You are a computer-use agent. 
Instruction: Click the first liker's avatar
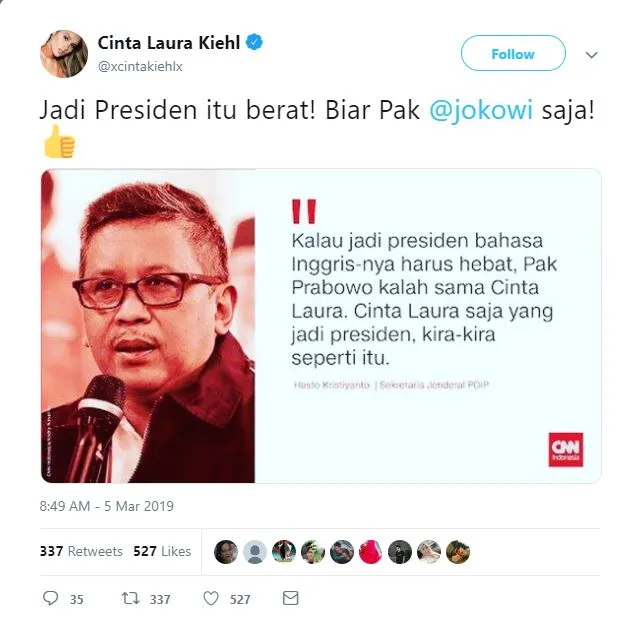coord(226,552)
